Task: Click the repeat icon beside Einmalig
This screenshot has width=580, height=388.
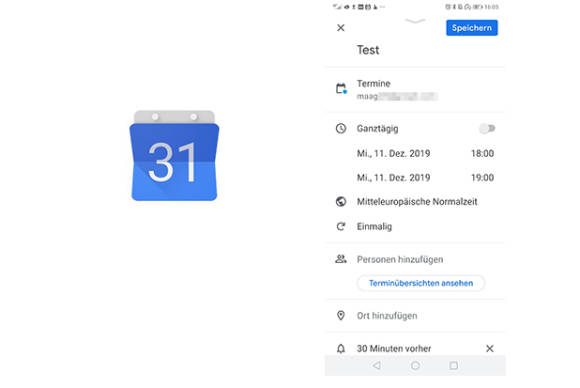Action: tap(341, 226)
